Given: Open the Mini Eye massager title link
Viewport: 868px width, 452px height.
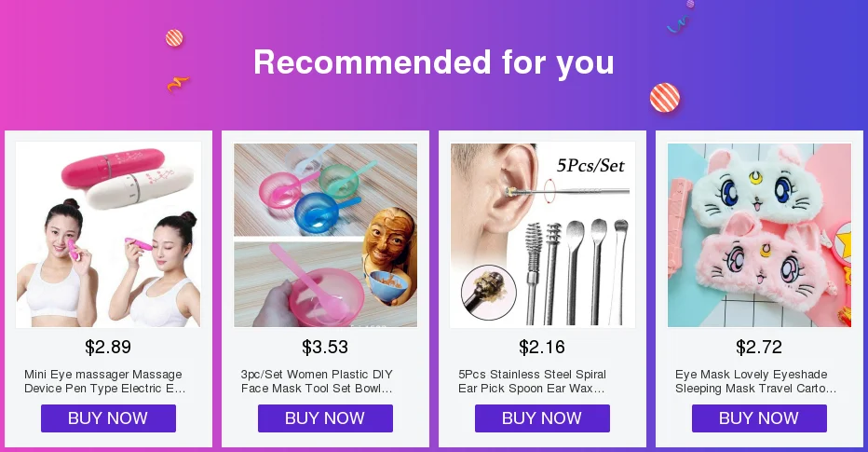Looking at the screenshot, I should pyautogui.click(x=104, y=381).
